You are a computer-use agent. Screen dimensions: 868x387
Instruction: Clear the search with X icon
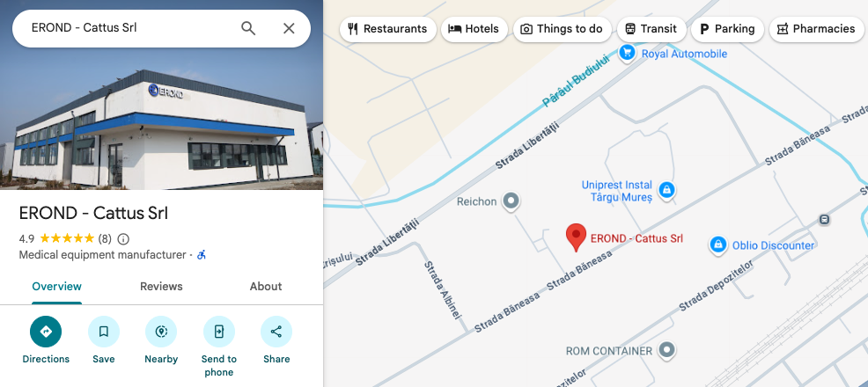pos(289,28)
